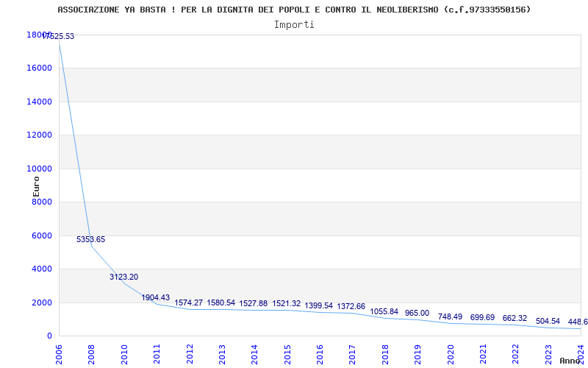Click the 'Euro' axis label
This screenshot has width=588, height=368.
tap(36, 186)
